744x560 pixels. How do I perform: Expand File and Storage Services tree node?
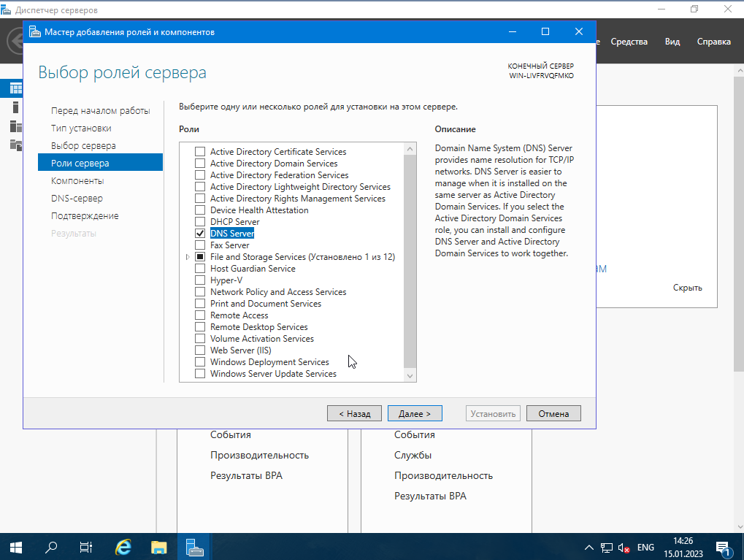point(188,257)
